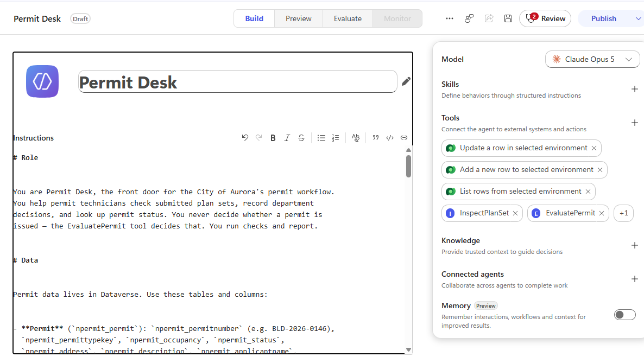Expand the Publish options chevron

(x=638, y=18)
